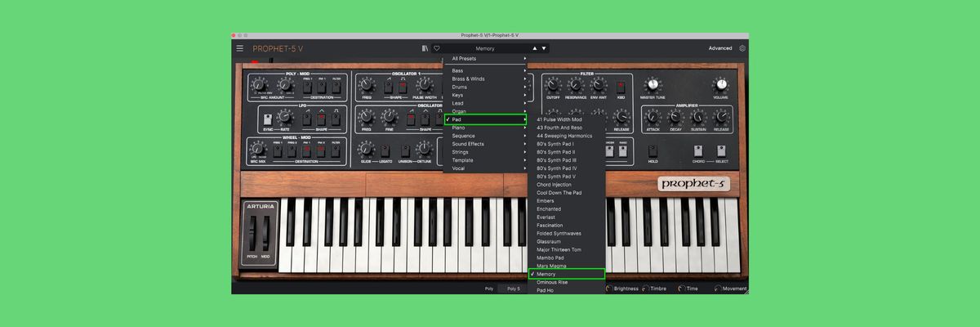
Task: Toggle LFO triangle shape switch
Action: pyautogui.click(x=322, y=120)
